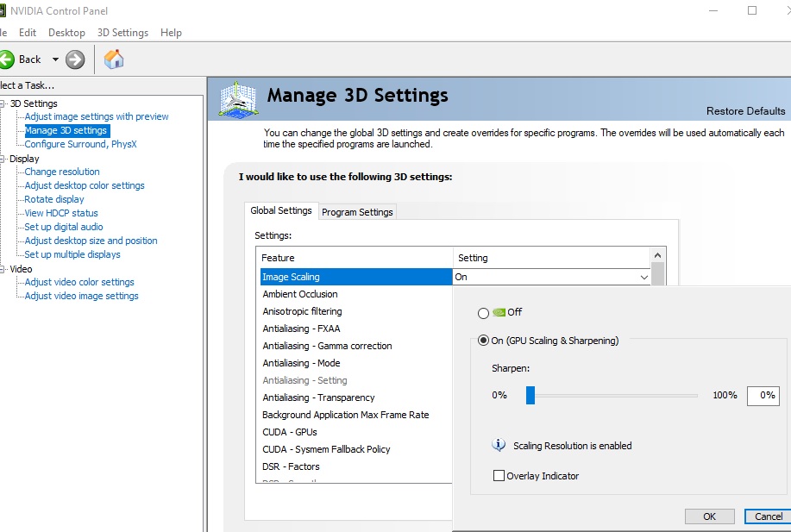The image size is (791, 532).
Task: Click the green Back arrow icon
Action: tap(6, 59)
